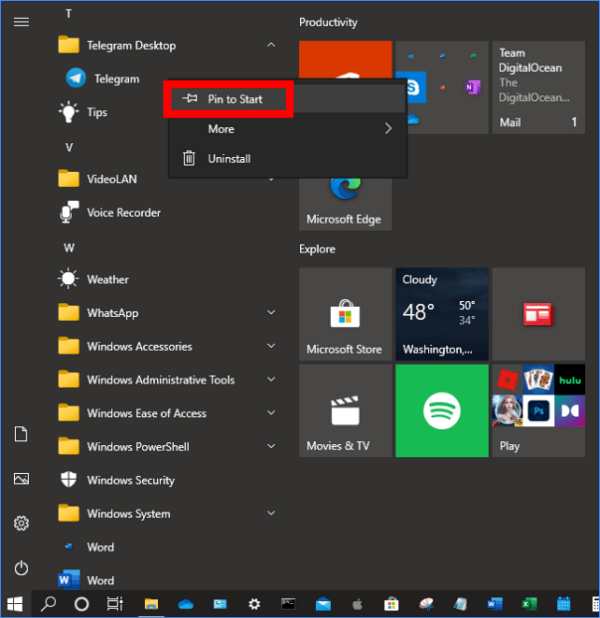
Task: Expand Windows Ease of Access folder
Action: pyautogui.click(x=271, y=413)
